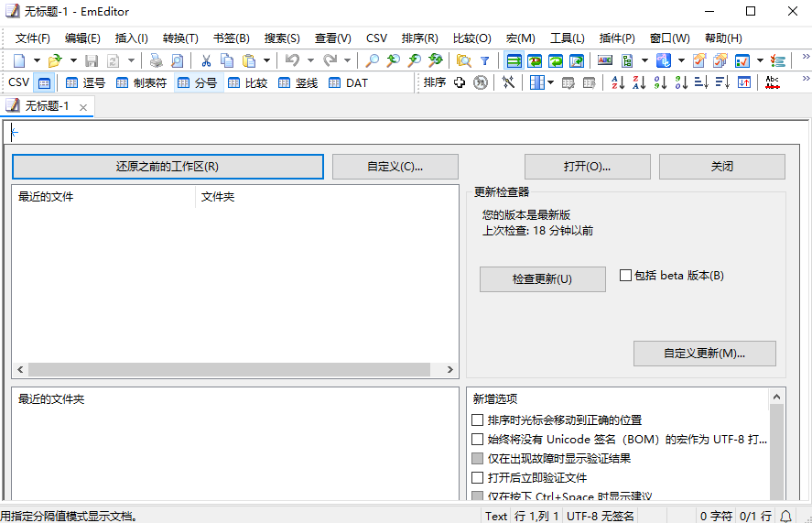Image resolution: width=812 pixels, height=523 pixels.
Task: Toggle wrap by window icon
Action: [x=556, y=60]
